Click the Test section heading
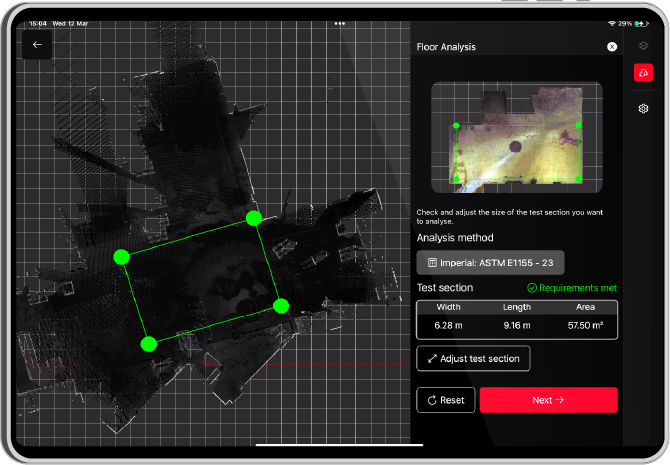670x465 pixels. (x=445, y=288)
